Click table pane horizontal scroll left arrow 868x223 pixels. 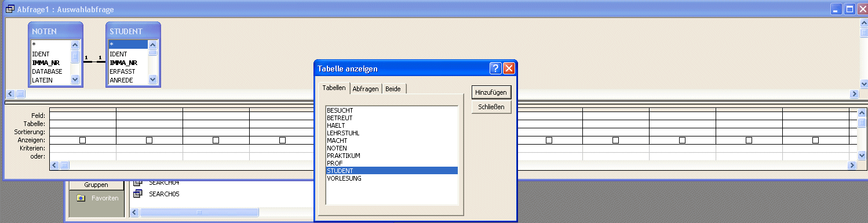coord(10,93)
